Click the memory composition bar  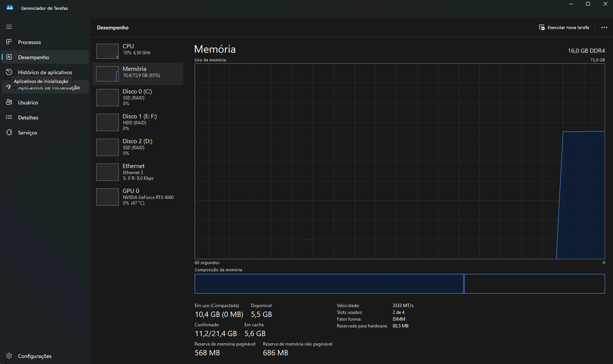[x=399, y=284]
